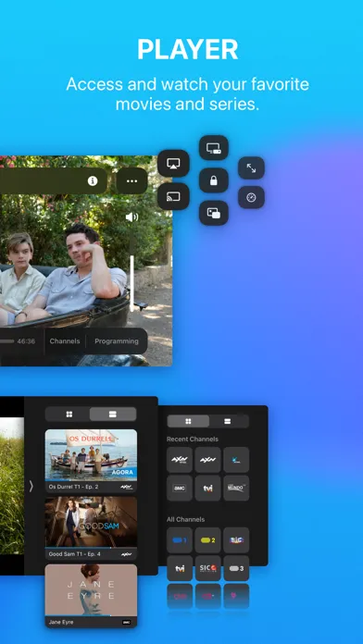Open channel 2 with the yellow logo

[207, 540]
